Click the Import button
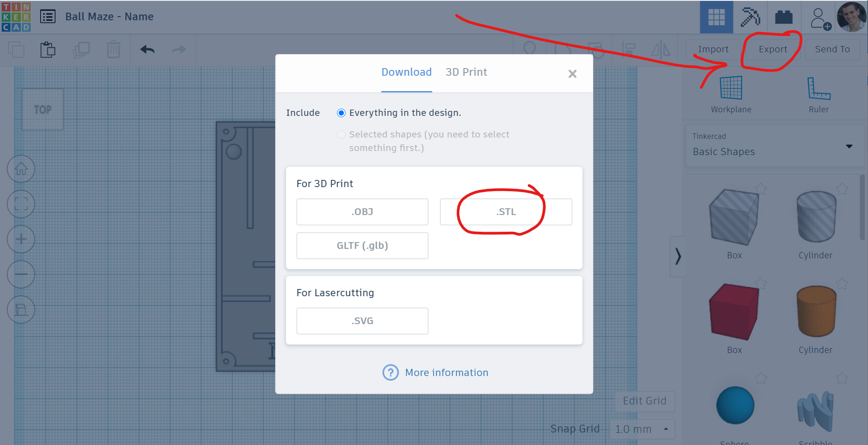 click(x=713, y=49)
